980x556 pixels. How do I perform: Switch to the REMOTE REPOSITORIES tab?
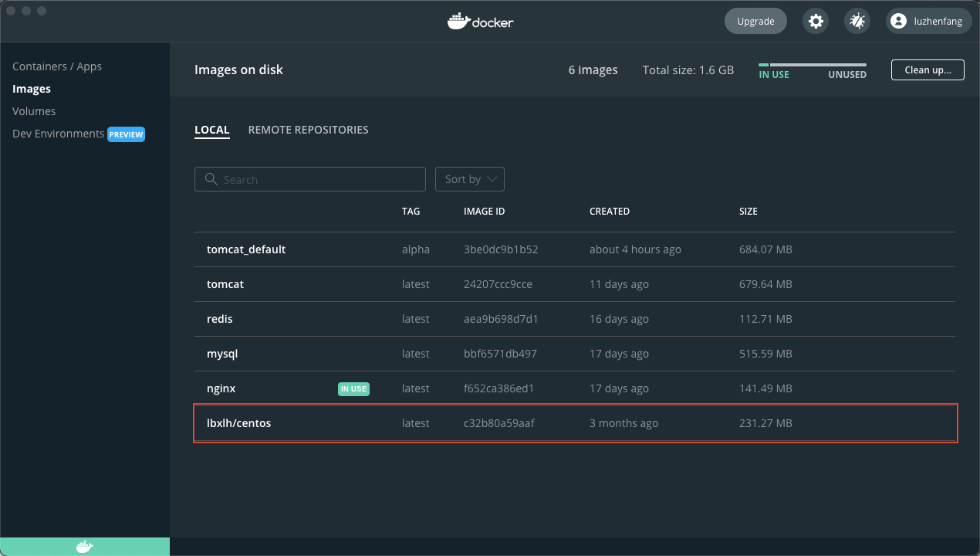308,130
